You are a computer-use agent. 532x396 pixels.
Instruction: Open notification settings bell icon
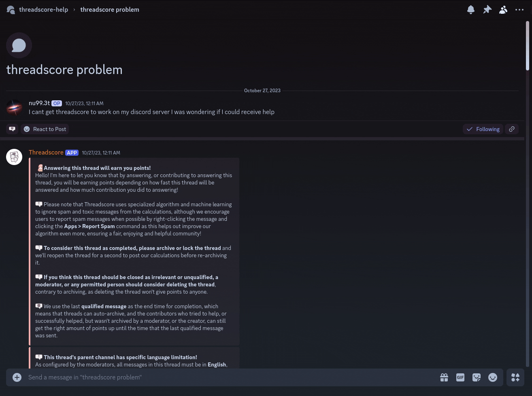pos(470,10)
